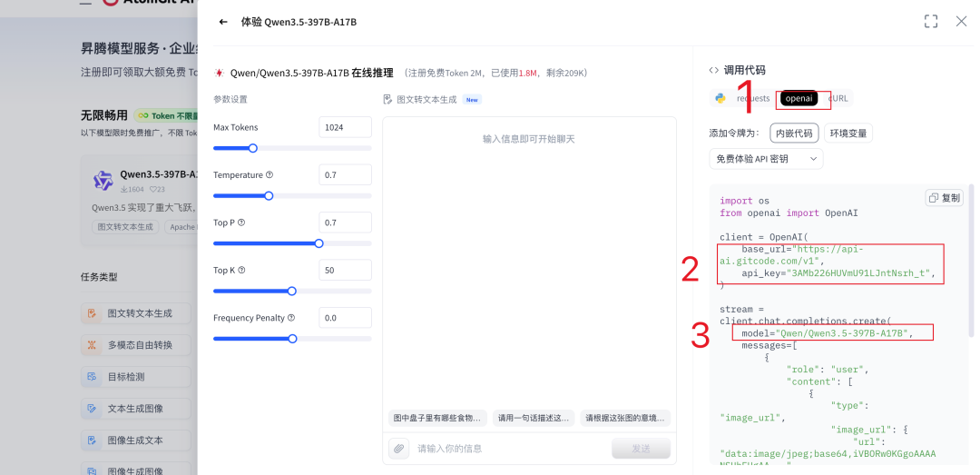Image resolution: width=980 pixels, height=475 pixels.
Task: Open 图文转文本生成 task type in sidebar
Action: (135, 313)
